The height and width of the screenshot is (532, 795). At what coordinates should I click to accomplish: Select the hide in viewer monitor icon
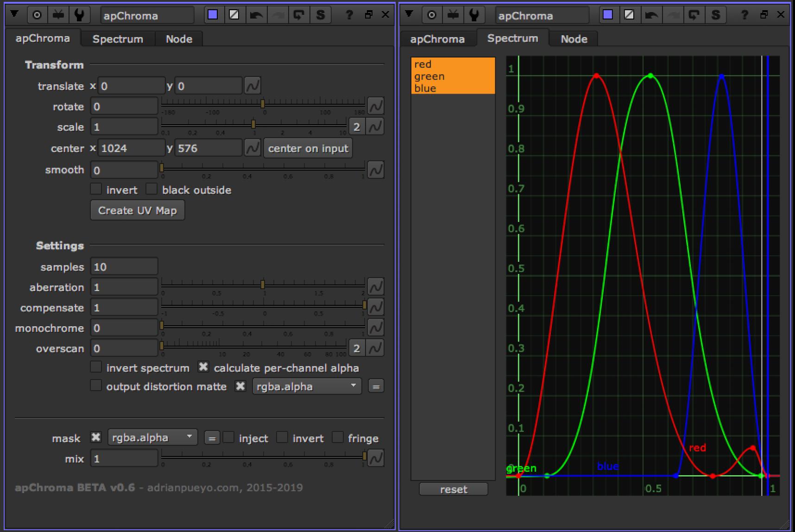57,14
